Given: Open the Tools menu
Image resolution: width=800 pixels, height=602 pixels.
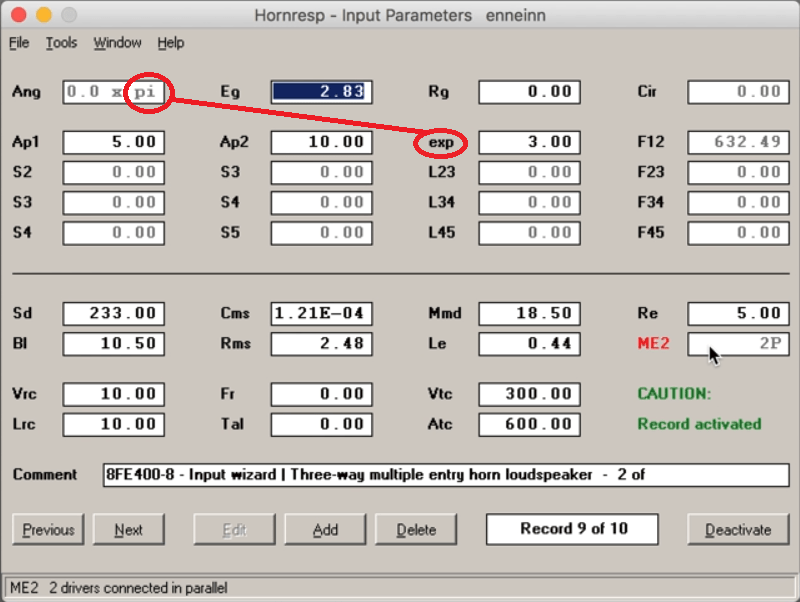Looking at the screenshot, I should (61, 43).
